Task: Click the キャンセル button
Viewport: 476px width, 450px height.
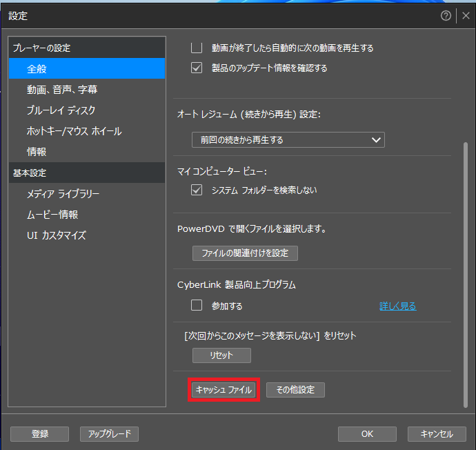Action: point(437,434)
